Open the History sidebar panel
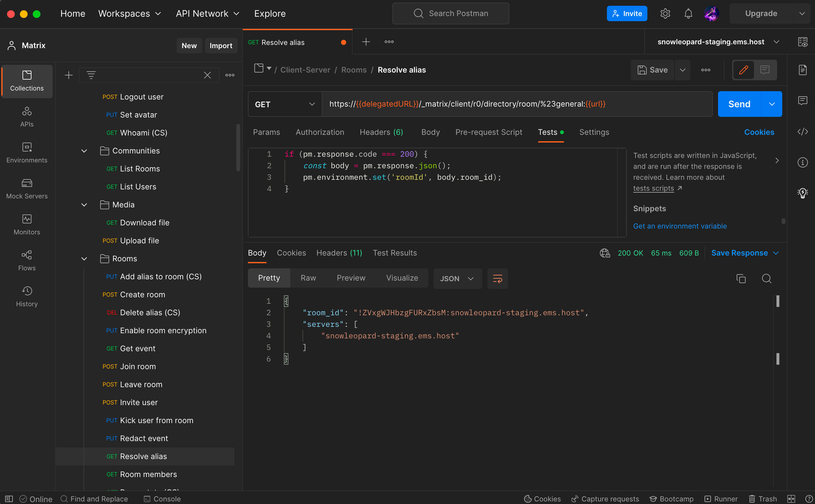The height and width of the screenshot is (504, 815). (x=27, y=297)
